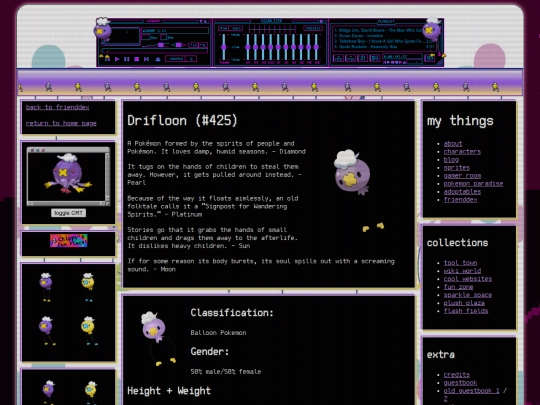Viewport: 540px width, 405px height.
Task: Adjust the 60 Hz equalizer band
Action: (248, 47)
